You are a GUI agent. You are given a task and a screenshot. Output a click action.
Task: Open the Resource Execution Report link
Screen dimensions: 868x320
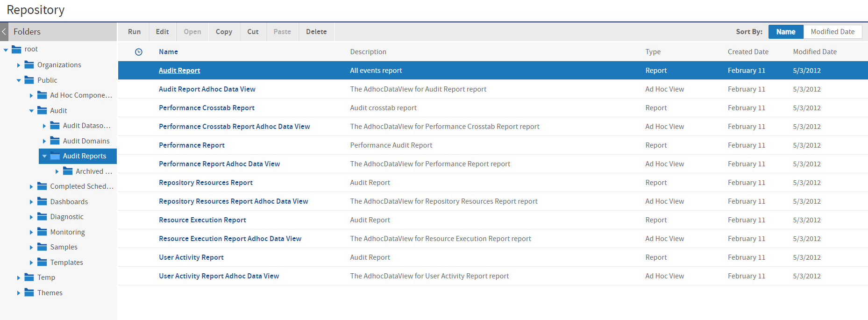(202, 220)
